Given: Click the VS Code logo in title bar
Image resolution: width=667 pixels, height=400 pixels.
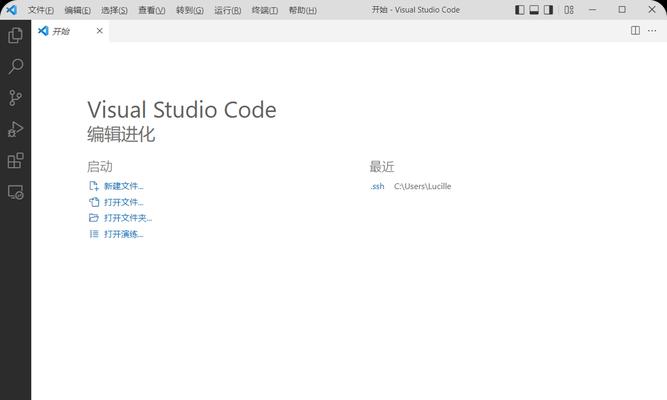Looking at the screenshot, I should (x=11, y=9).
